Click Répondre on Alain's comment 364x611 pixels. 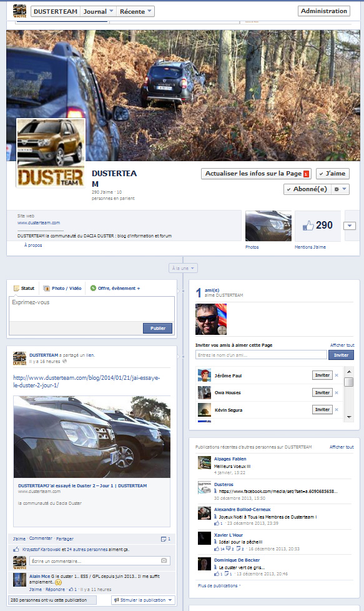[x=55, y=590]
